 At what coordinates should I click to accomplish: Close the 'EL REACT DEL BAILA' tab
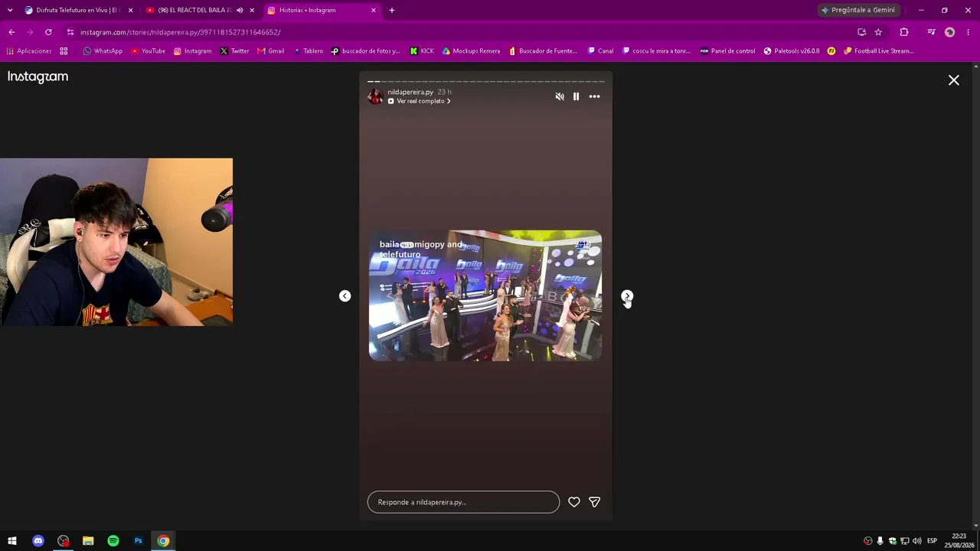coord(252,10)
